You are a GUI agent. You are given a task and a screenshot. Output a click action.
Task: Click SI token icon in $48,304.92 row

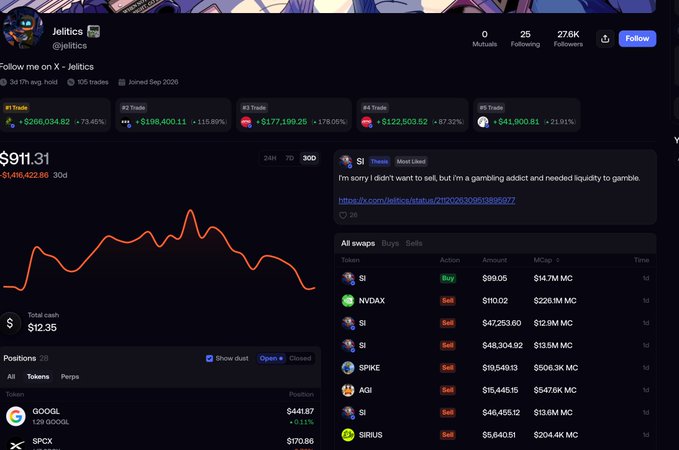348,345
